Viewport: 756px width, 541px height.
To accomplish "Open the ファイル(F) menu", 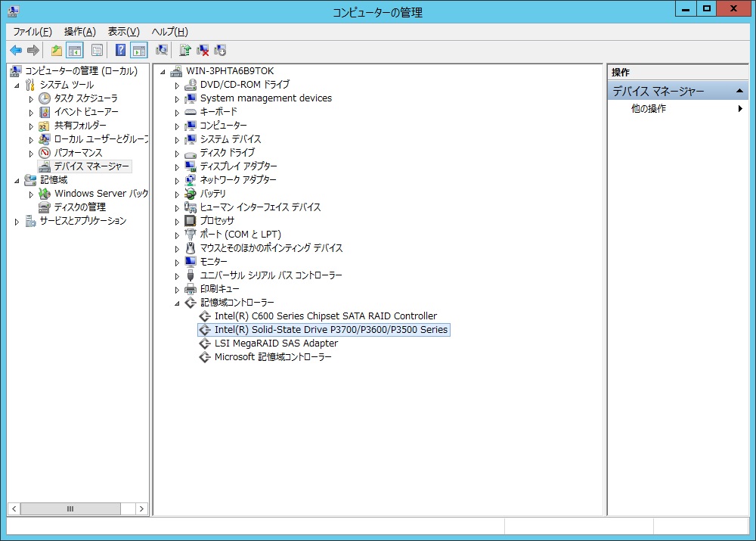I will pos(32,31).
